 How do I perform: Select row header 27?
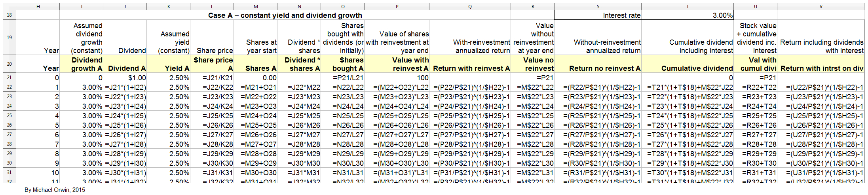coord(9,134)
